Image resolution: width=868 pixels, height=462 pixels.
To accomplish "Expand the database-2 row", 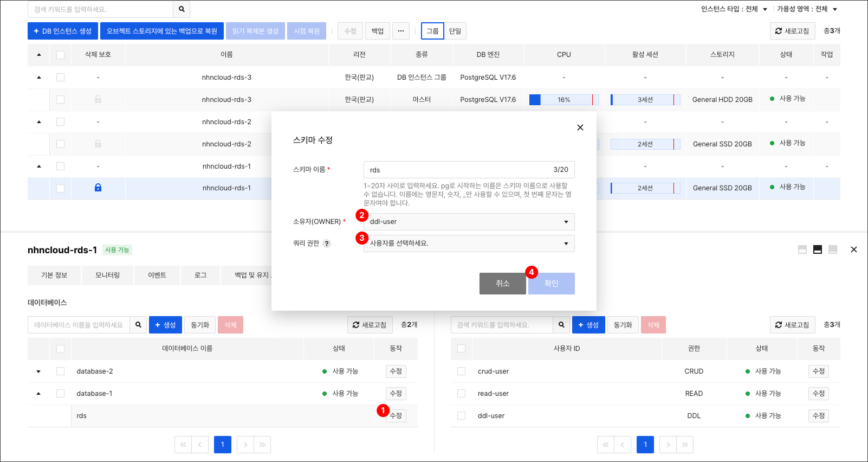I will pyautogui.click(x=38, y=371).
